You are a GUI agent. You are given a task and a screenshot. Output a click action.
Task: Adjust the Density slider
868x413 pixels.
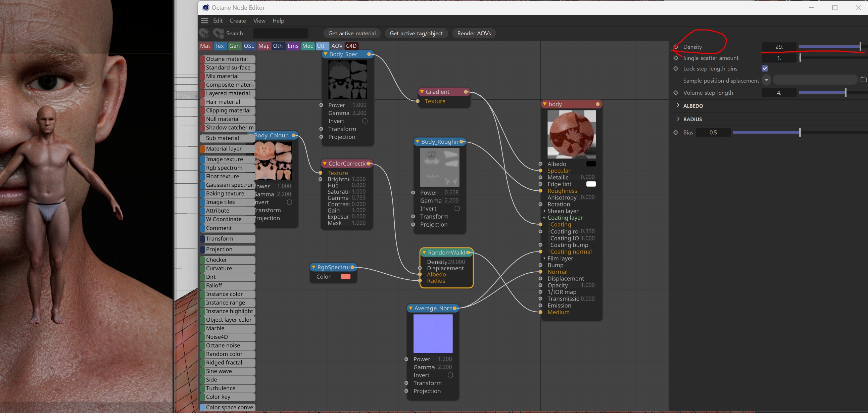[x=833, y=47]
